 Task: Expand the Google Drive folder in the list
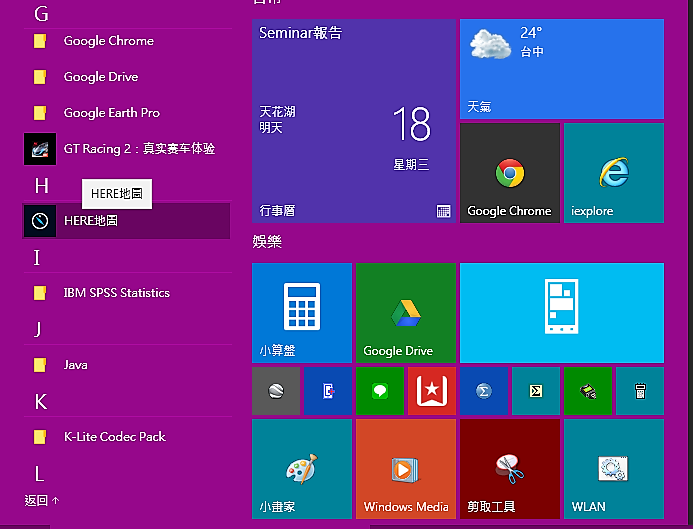[x=126, y=77]
